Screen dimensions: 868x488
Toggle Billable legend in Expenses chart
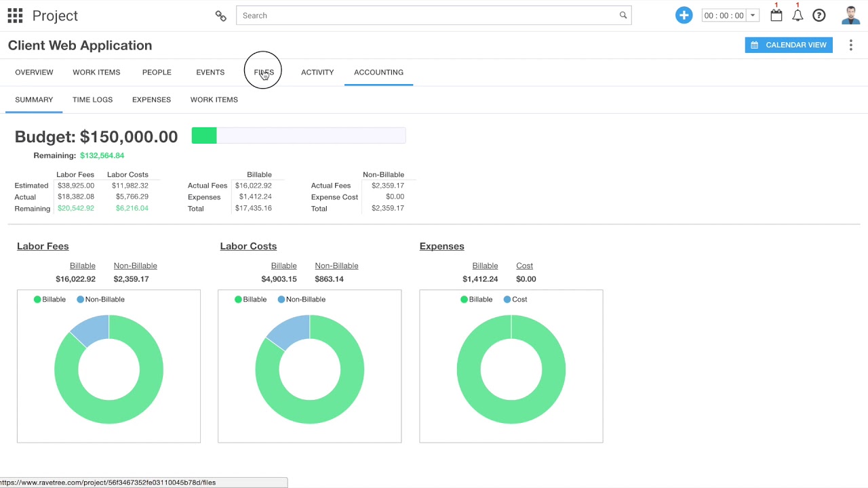click(476, 299)
